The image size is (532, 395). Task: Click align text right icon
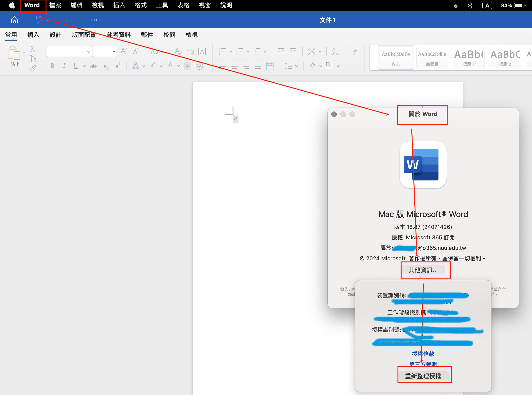click(246, 66)
